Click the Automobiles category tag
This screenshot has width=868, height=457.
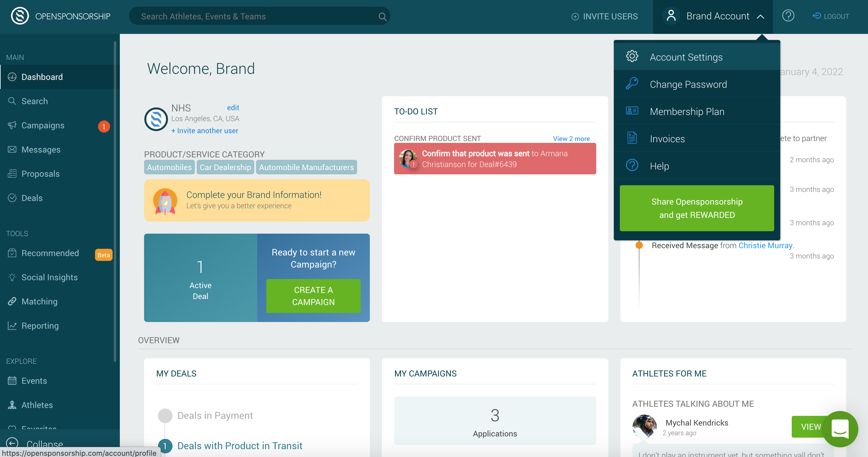click(x=169, y=167)
